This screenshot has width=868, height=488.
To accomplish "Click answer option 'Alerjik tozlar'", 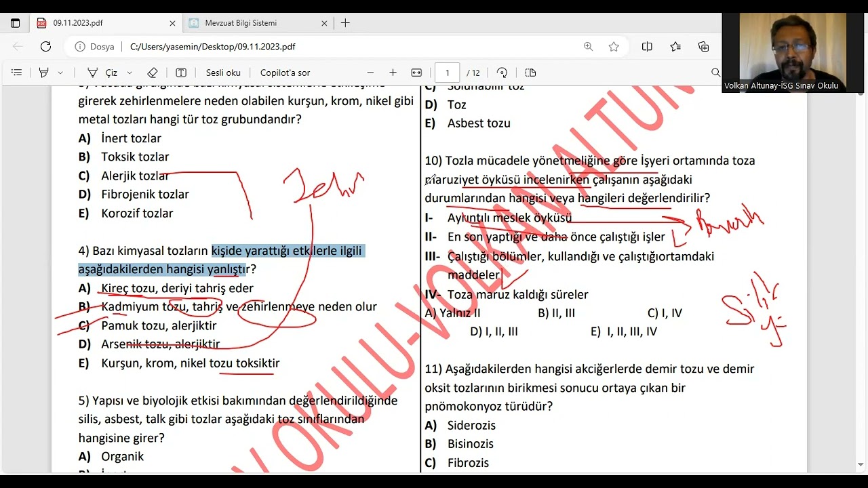I will click(x=135, y=176).
